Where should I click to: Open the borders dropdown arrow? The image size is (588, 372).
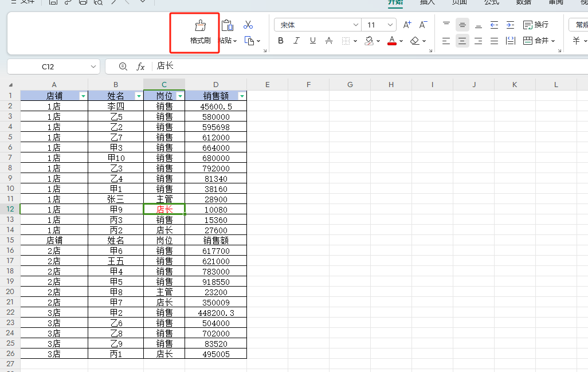pos(355,41)
